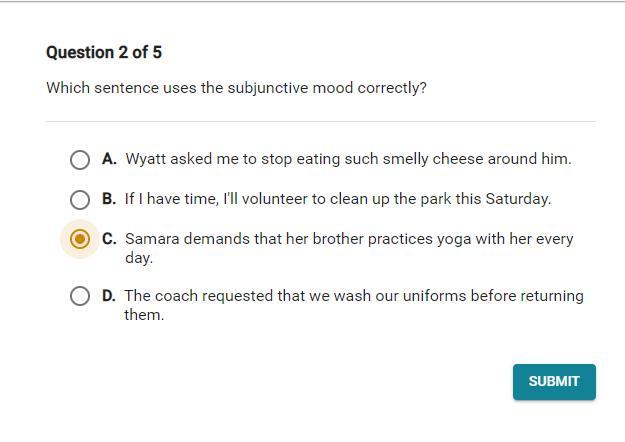Click the horizontal divider line below the question

point(320,122)
